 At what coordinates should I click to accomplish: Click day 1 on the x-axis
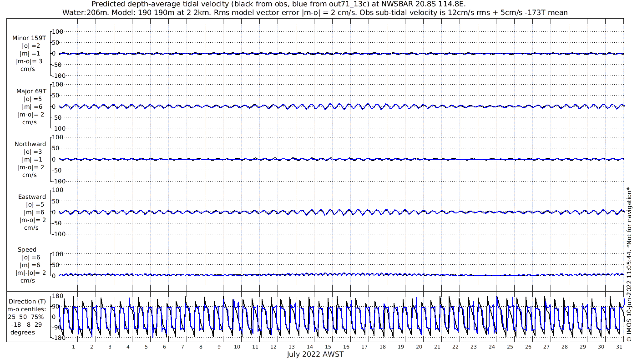coord(73,347)
